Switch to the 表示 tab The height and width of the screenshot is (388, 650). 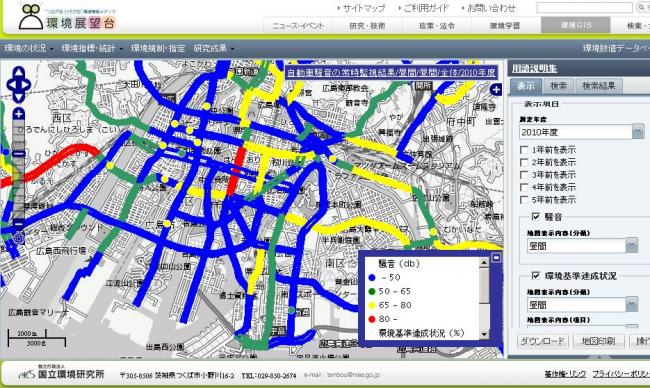point(526,86)
